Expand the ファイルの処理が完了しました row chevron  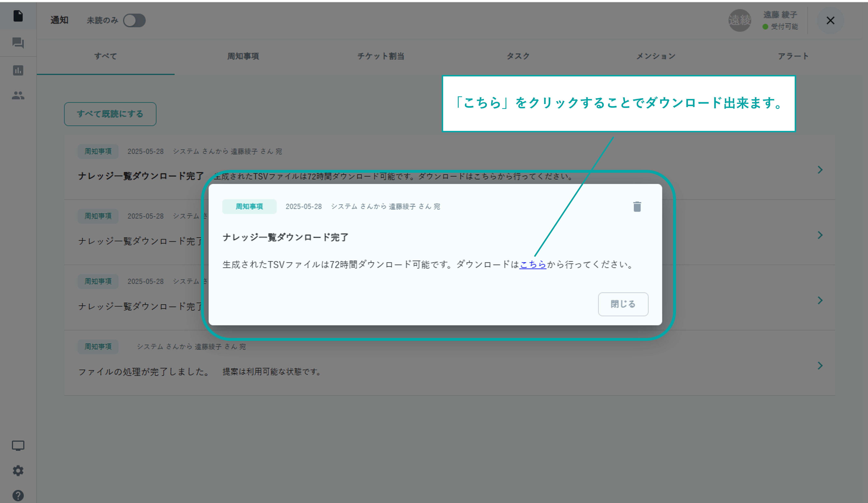820,365
